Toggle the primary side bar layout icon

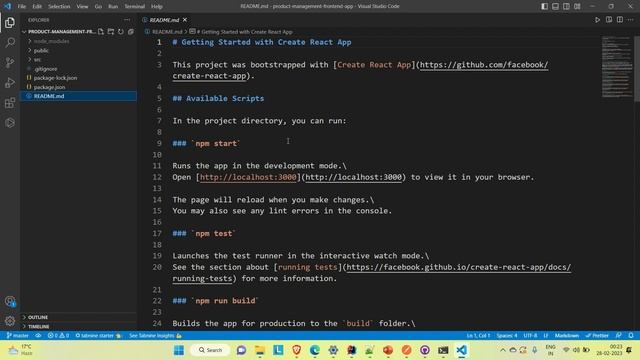(544, 6)
